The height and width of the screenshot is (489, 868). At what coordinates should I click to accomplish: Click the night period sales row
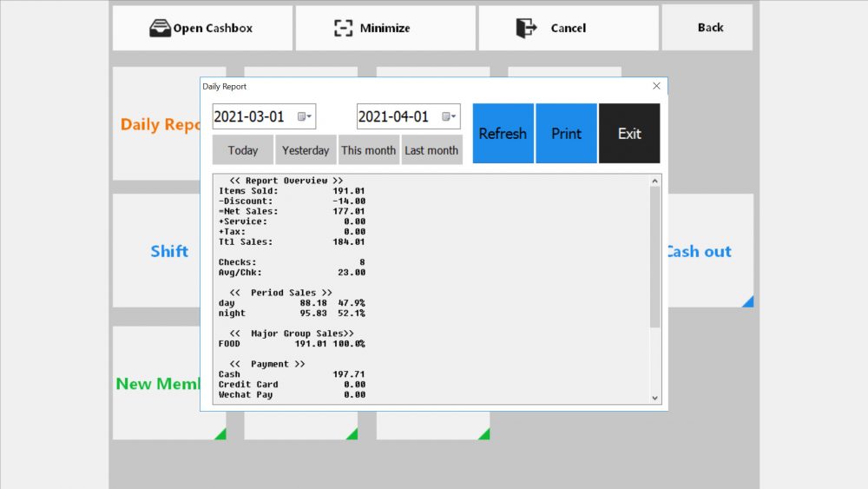point(292,314)
